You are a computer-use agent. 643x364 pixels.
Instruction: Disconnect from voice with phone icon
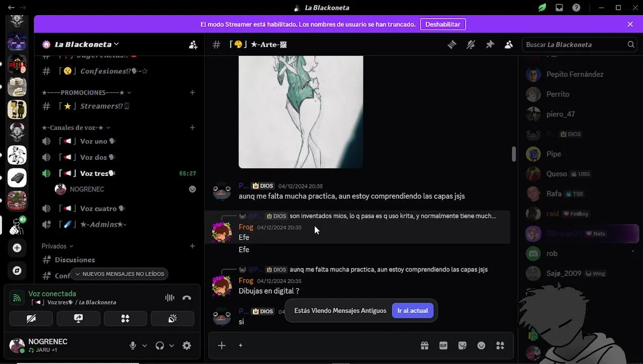(187, 298)
